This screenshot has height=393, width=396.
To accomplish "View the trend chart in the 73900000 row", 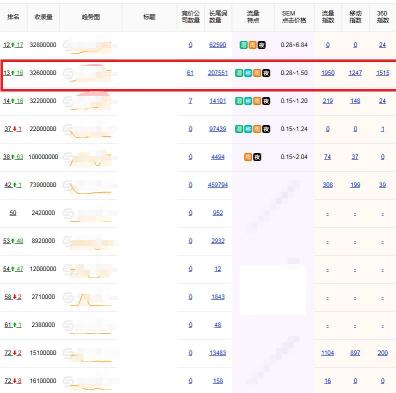I will point(90,186).
